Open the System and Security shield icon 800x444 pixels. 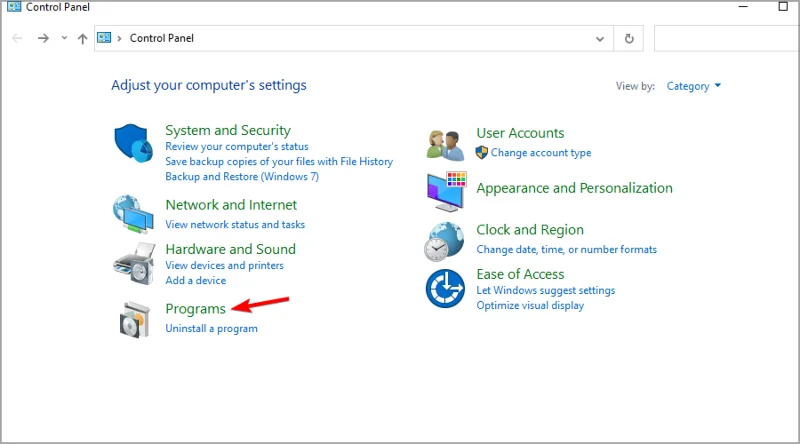[x=134, y=143]
